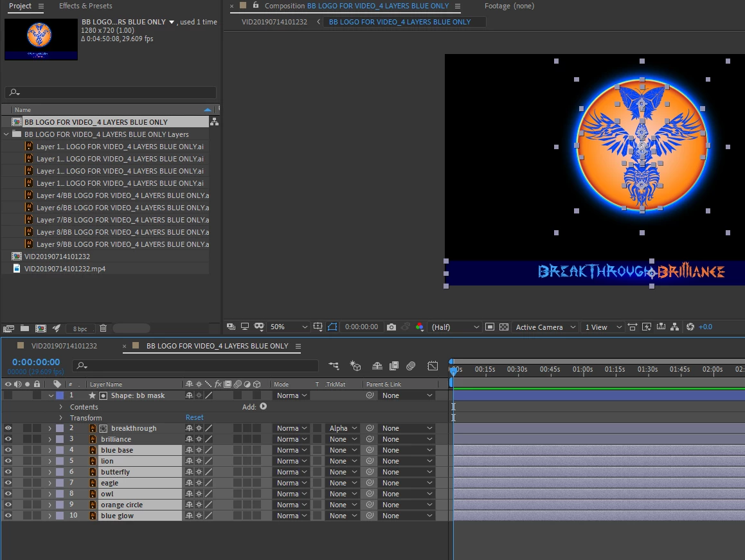Click current time 0:00:00:00 in viewer
Image resolution: width=745 pixels, height=560 pixels.
361,327
